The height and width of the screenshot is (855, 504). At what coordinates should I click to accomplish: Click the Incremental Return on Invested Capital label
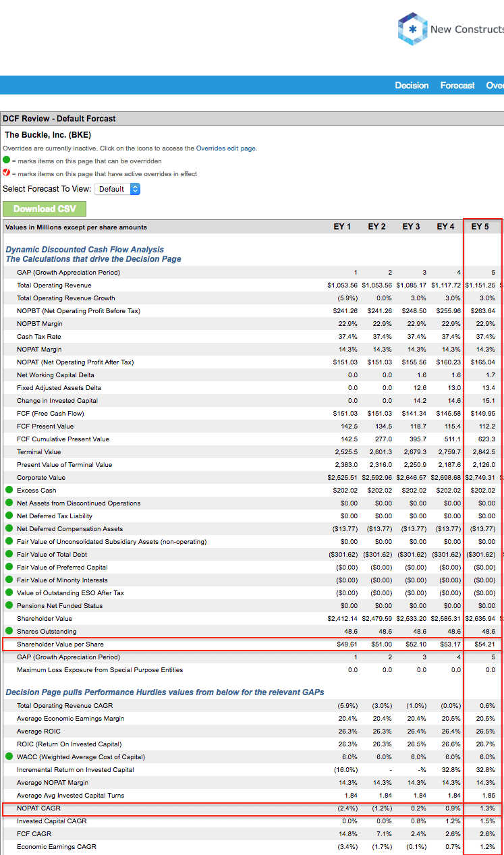pos(76,769)
